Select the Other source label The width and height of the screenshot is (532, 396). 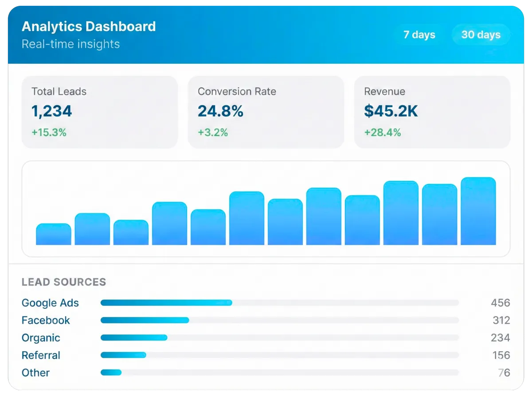[35, 373]
